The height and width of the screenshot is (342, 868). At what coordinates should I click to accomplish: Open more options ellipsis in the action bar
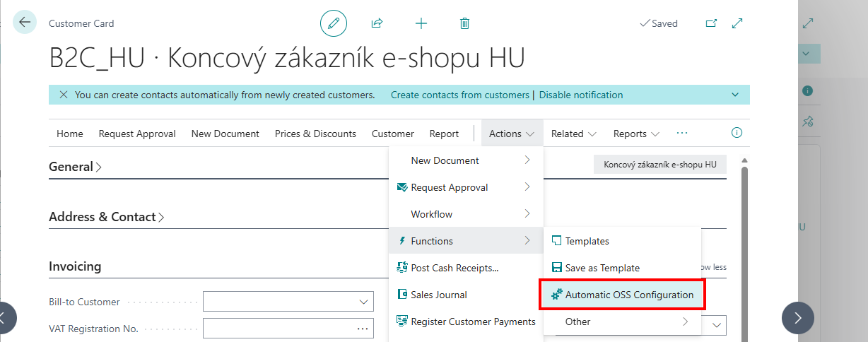(682, 133)
